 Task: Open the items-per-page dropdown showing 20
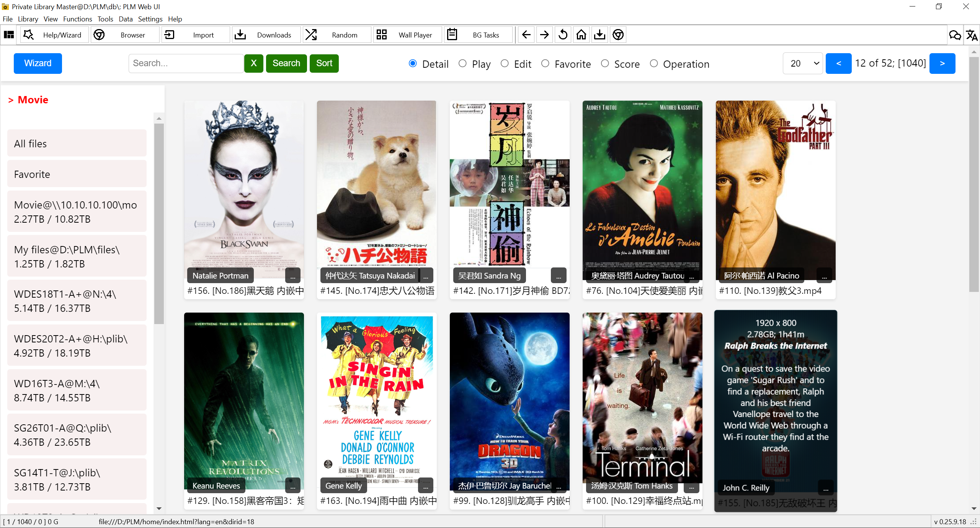click(x=803, y=64)
